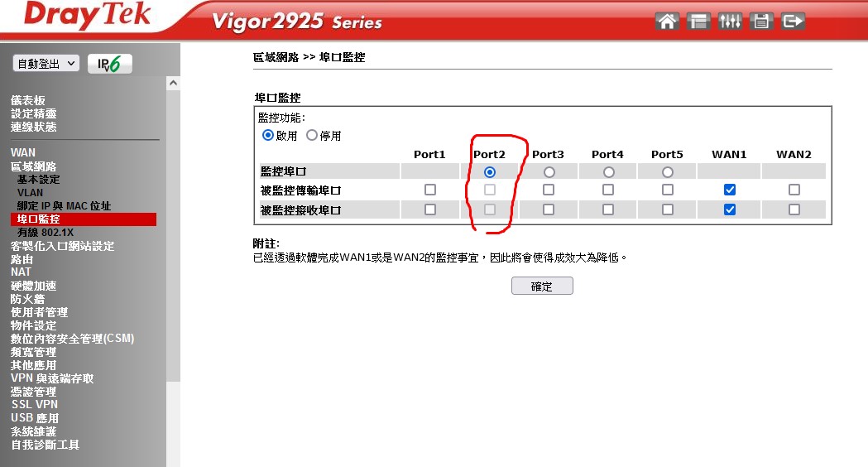Open the VLAN submenu item
868x467 pixels.
click(x=30, y=193)
